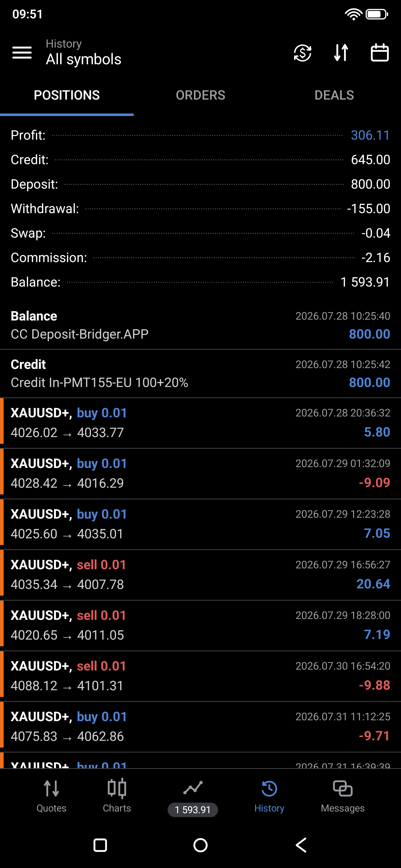Open the calendar date range picker
The width and height of the screenshot is (401, 868).
[x=380, y=53]
